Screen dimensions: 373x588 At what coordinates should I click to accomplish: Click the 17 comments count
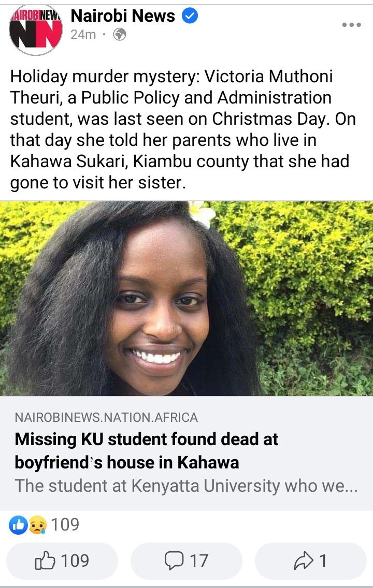[199, 561]
